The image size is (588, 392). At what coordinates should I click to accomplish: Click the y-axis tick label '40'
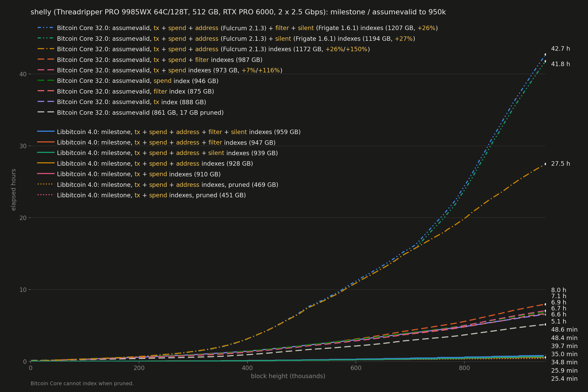click(x=23, y=74)
